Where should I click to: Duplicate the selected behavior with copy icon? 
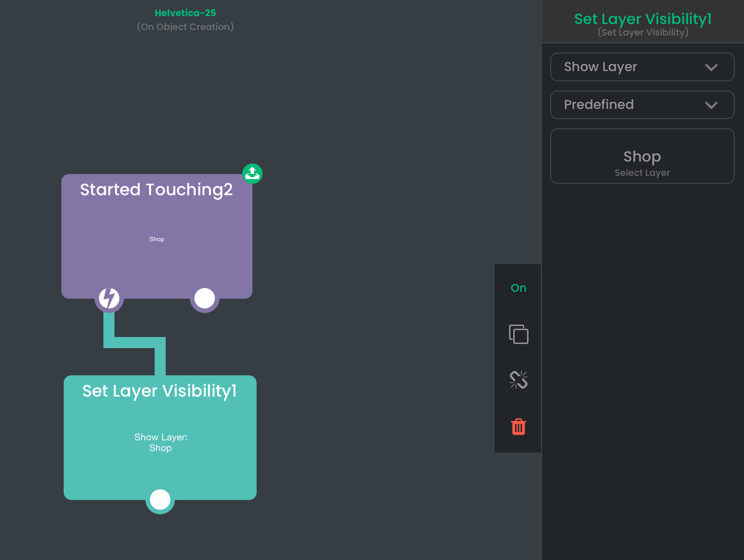click(518, 334)
